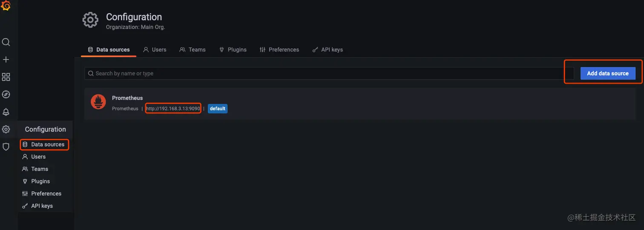Open the Alerting bell icon in sidebar
The height and width of the screenshot is (230, 644).
tap(6, 112)
